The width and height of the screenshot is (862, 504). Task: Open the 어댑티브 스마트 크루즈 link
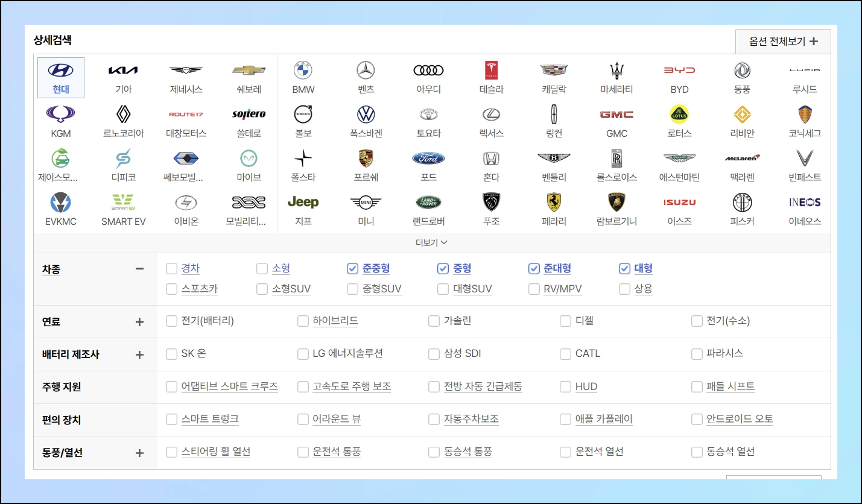[230, 386]
